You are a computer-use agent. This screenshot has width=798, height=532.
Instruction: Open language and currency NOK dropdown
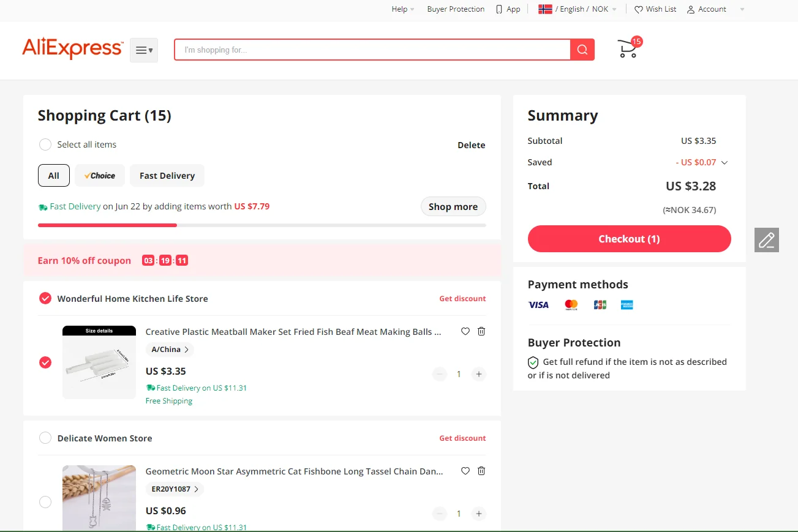578,9
